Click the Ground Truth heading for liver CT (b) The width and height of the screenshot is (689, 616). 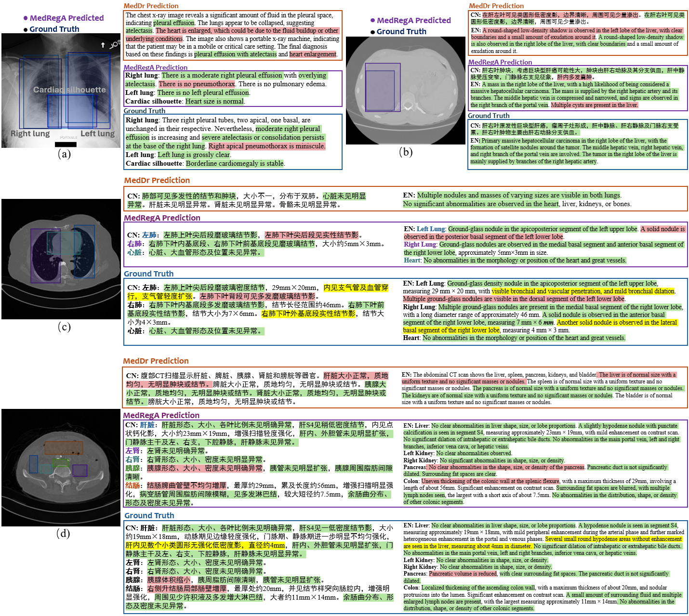[x=489, y=116]
